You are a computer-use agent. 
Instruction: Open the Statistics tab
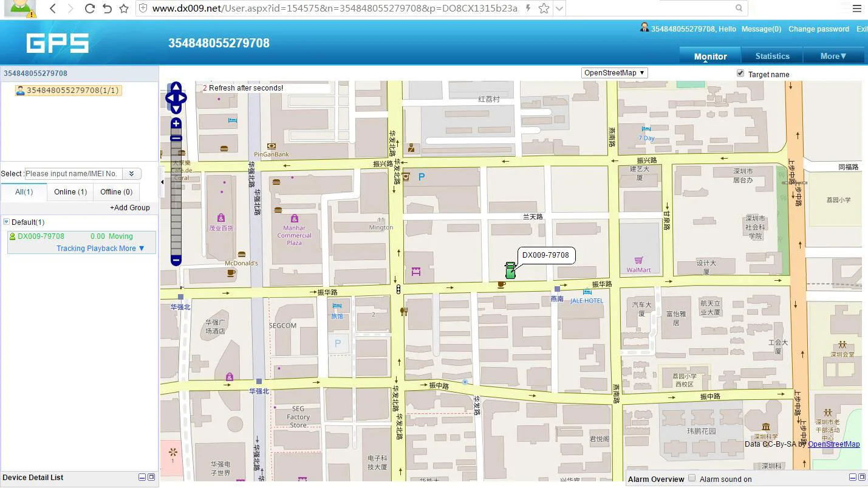click(x=773, y=56)
